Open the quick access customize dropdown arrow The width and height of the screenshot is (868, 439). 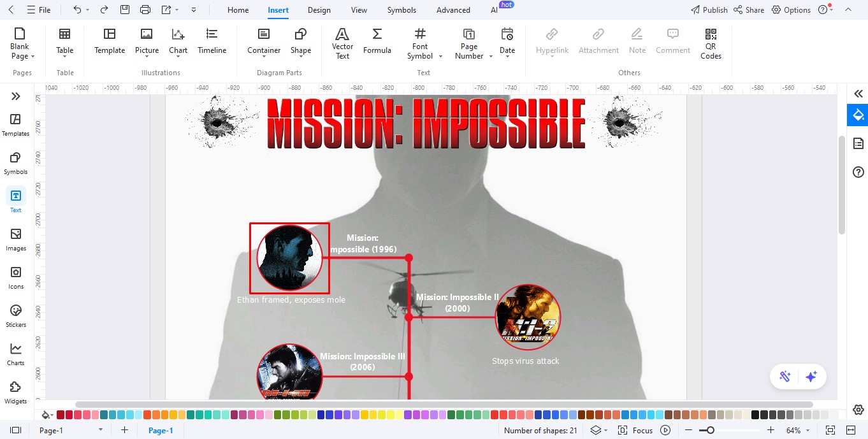point(194,10)
